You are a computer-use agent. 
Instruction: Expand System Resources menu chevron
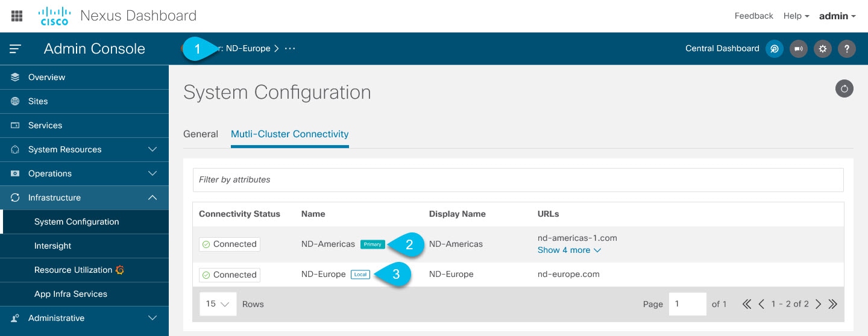(153, 149)
